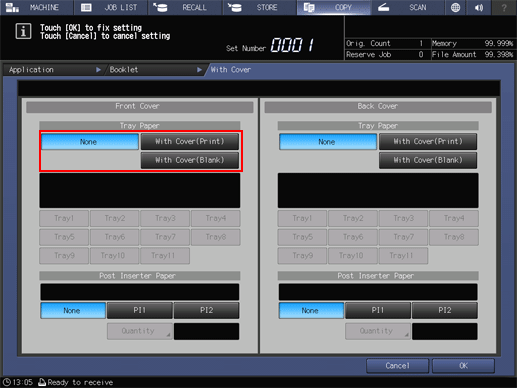
Task: Select Front Cover With Cover(Print)
Action: pyautogui.click(x=190, y=141)
